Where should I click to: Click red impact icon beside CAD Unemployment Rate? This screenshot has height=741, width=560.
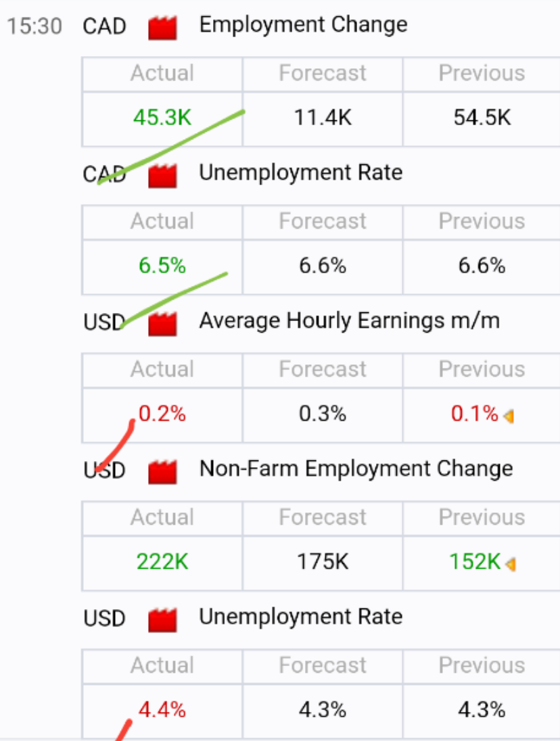(x=162, y=176)
